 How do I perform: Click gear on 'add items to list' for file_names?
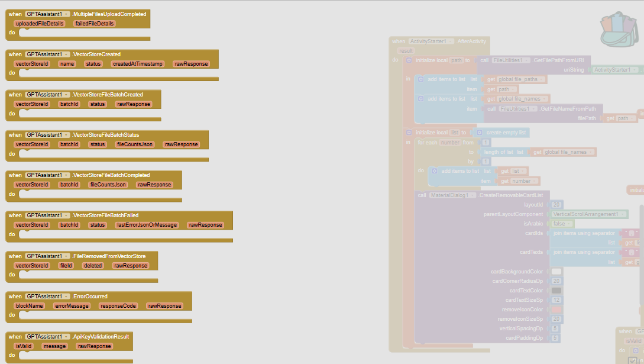(x=420, y=99)
